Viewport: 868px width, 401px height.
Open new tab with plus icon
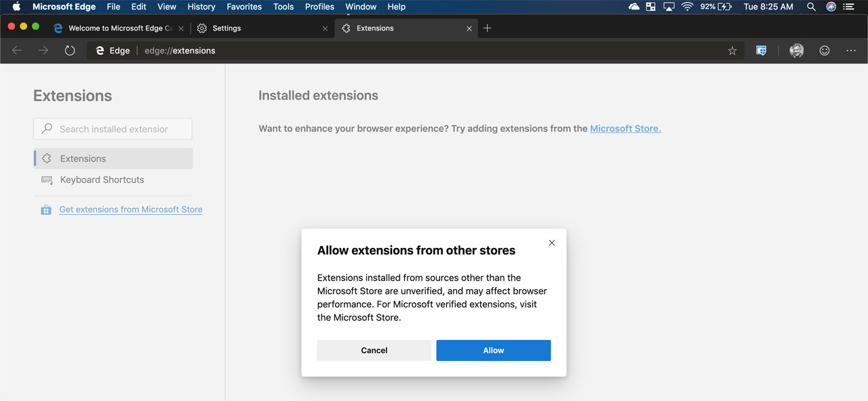[x=487, y=28]
